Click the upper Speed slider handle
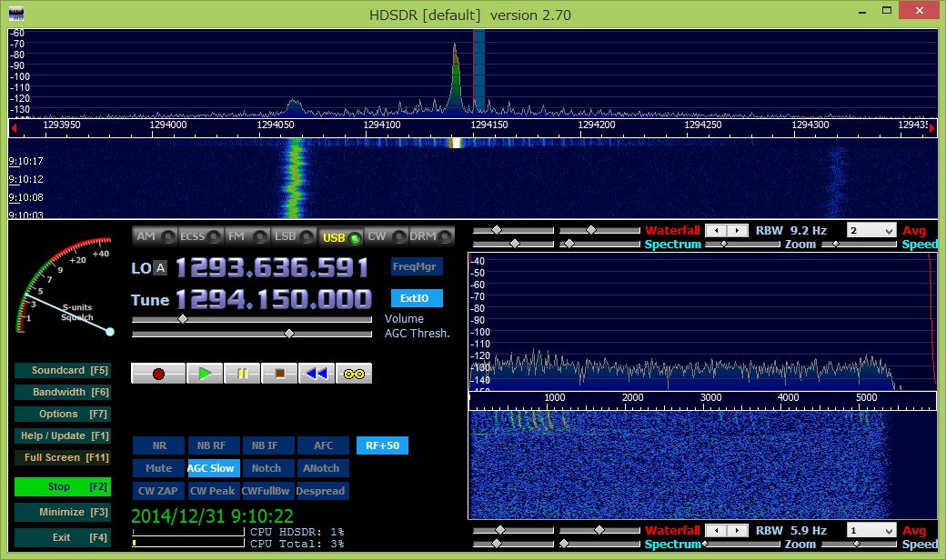Image resolution: width=946 pixels, height=560 pixels. [836, 245]
